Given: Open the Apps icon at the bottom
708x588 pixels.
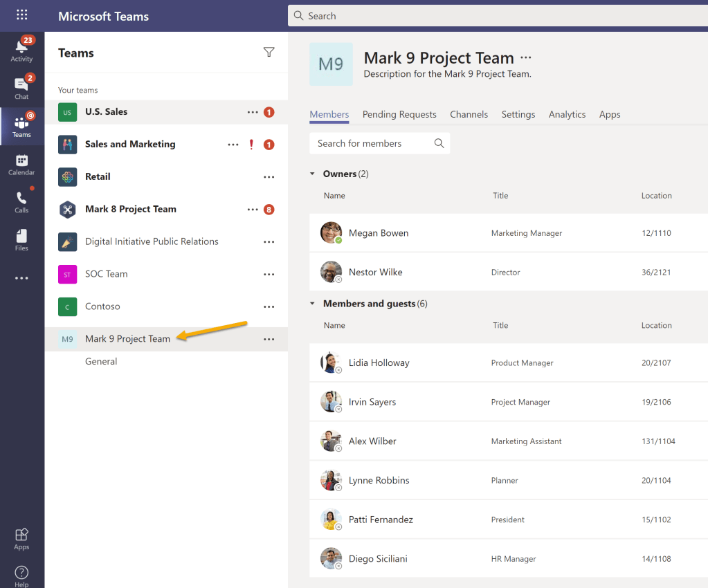Looking at the screenshot, I should point(21,538).
